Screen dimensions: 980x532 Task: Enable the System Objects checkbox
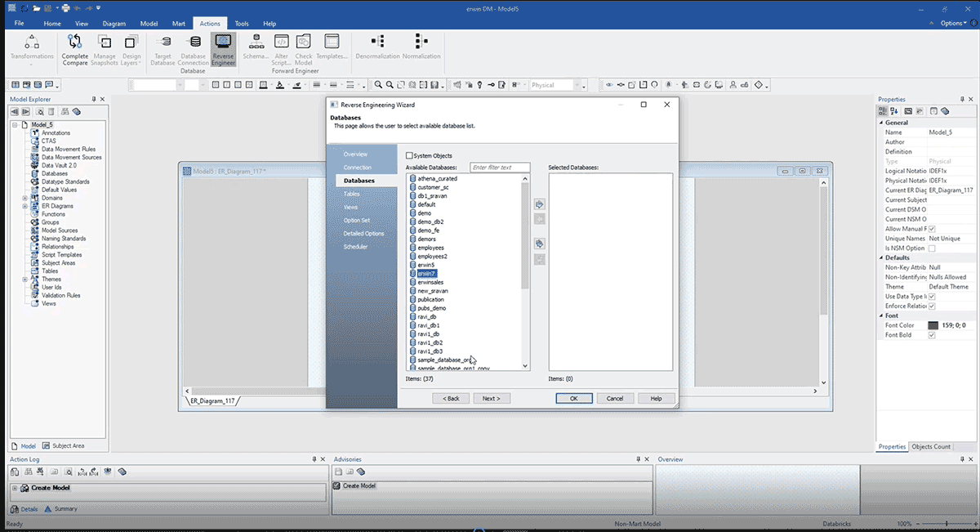[410, 155]
